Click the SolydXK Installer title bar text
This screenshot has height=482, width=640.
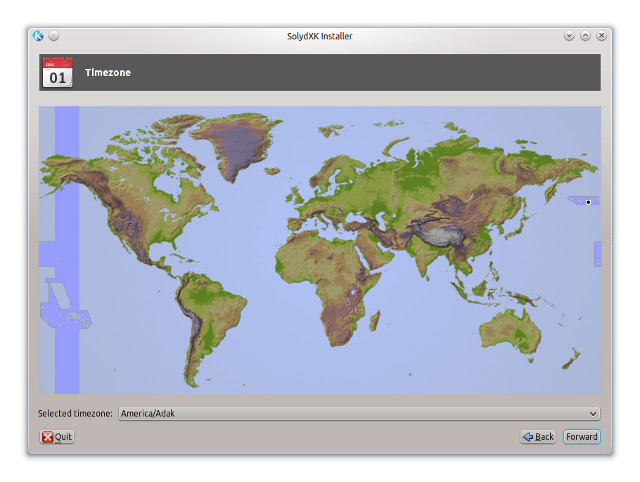coord(319,36)
